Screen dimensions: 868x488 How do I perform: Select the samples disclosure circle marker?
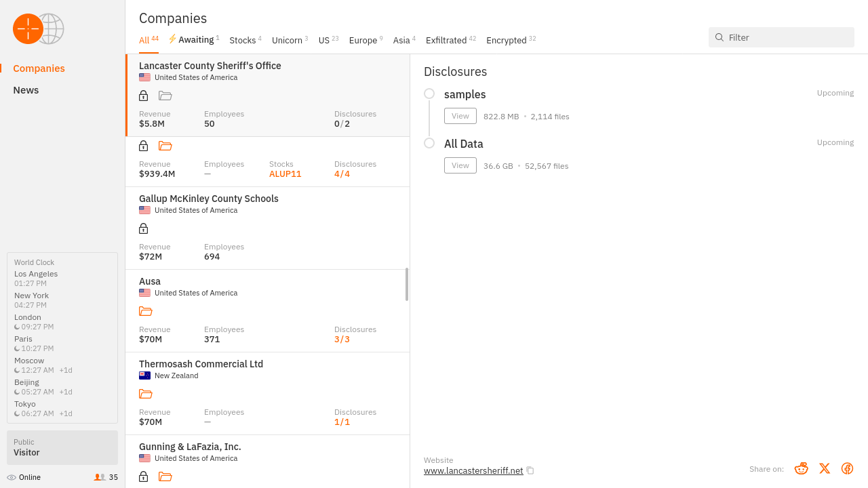pyautogui.click(x=429, y=94)
